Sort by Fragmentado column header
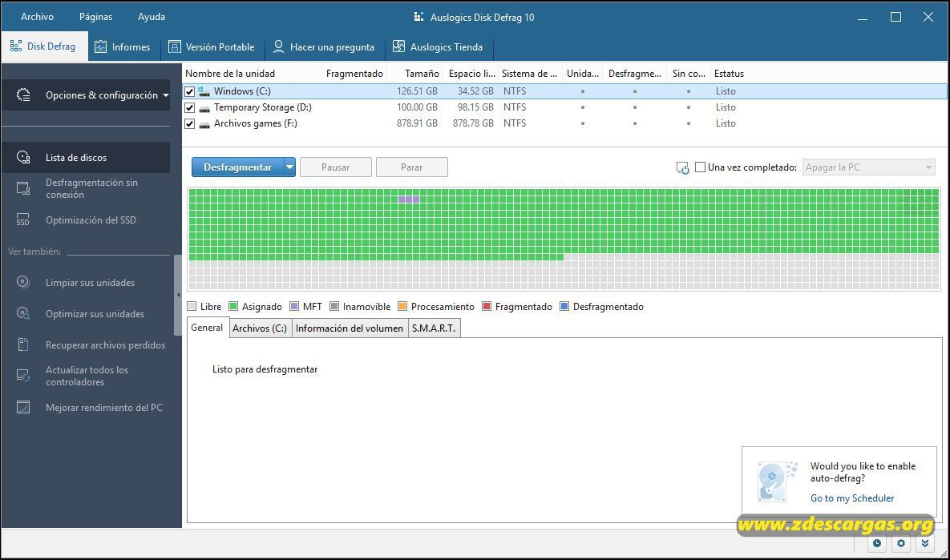950x560 pixels. click(x=354, y=73)
